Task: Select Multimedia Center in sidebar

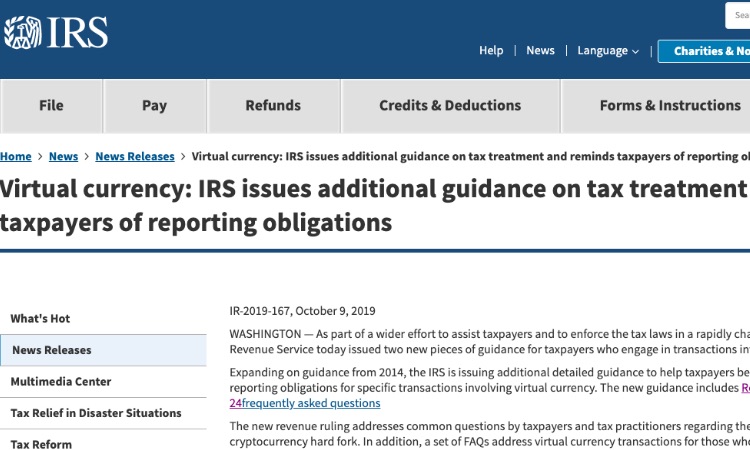Action: point(103,382)
